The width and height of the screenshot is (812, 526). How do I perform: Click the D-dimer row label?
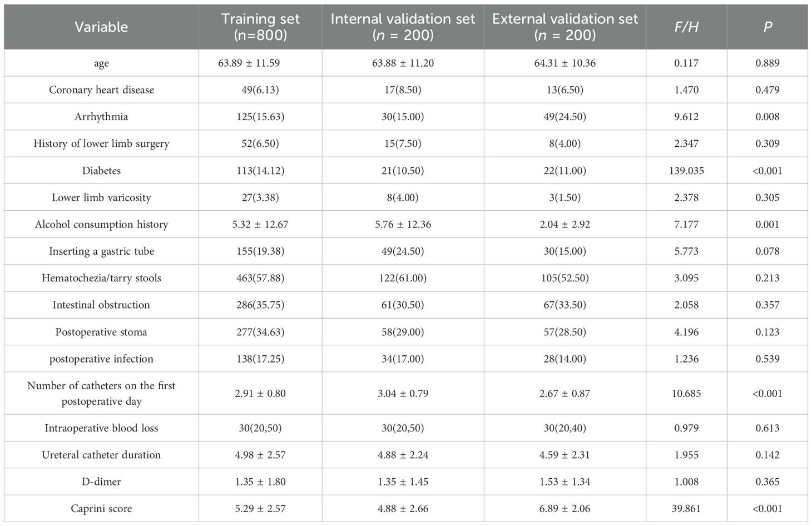[101, 482]
